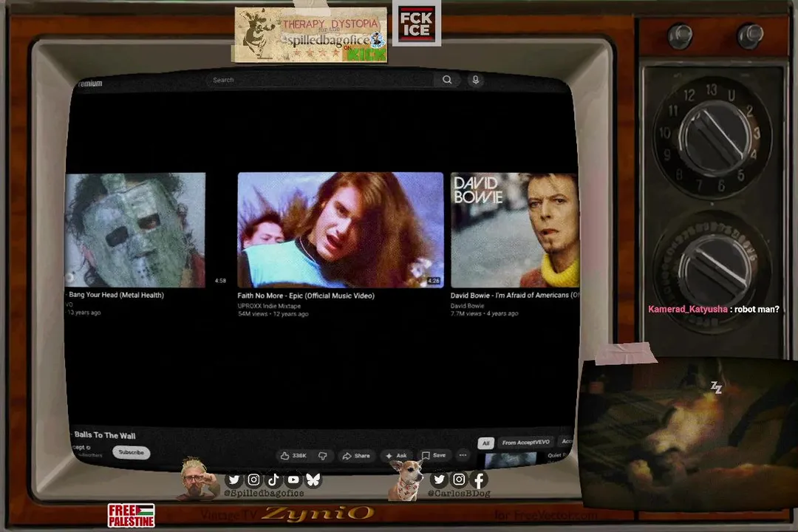
Task: Subscribe to the Accept channel
Action: point(132,452)
